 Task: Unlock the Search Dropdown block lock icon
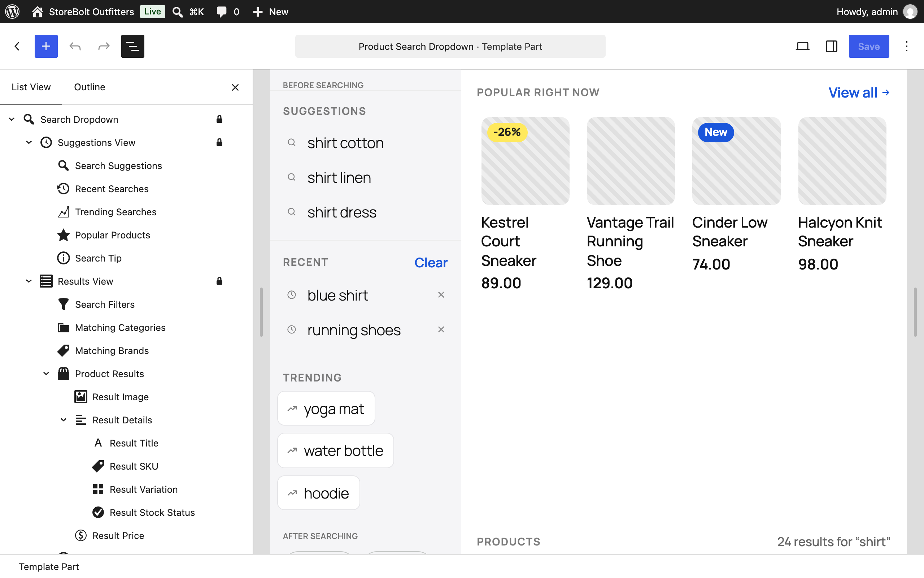click(219, 119)
